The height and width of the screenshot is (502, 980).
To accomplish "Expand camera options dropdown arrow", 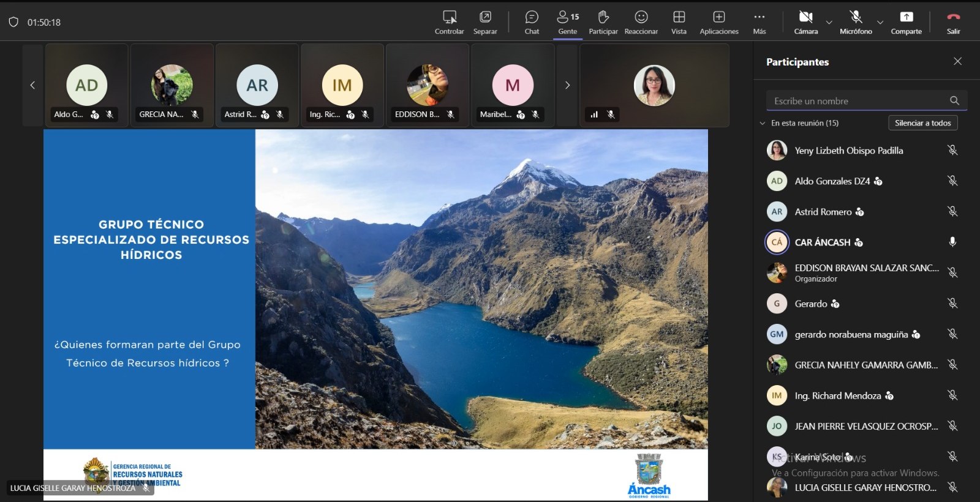I will coord(829,23).
